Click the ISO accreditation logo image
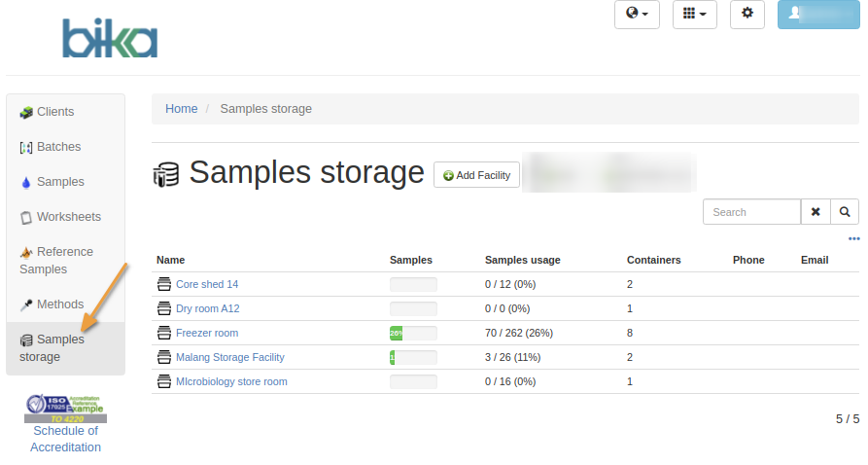Viewport: 868px width, 465px height. (65, 409)
